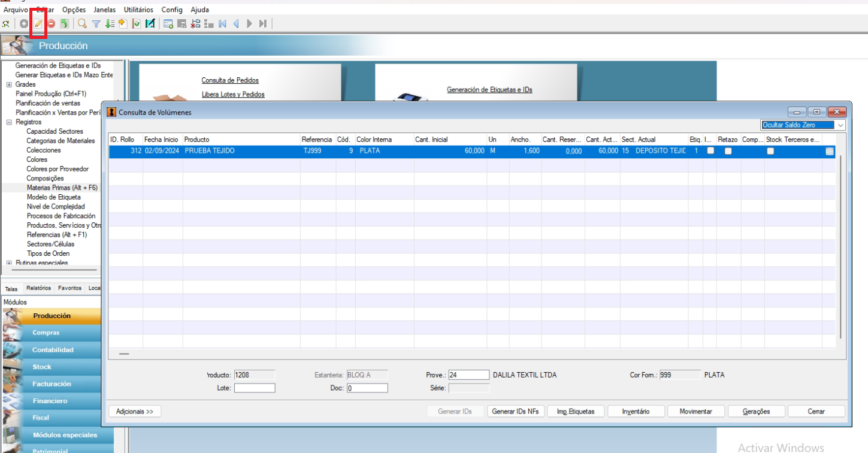Click the blue chart toolbar icon

150,24
